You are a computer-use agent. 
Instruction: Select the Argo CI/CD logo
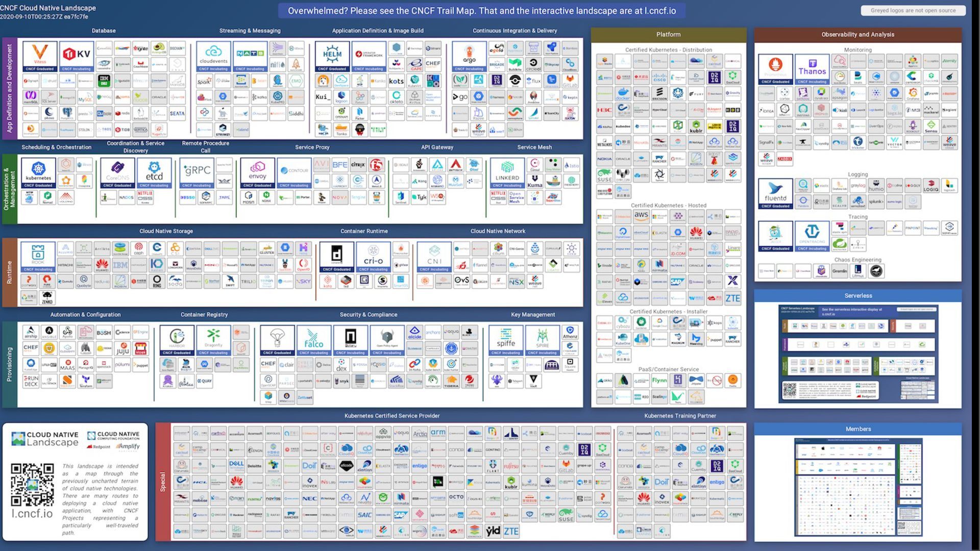click(x=469, y=57)
